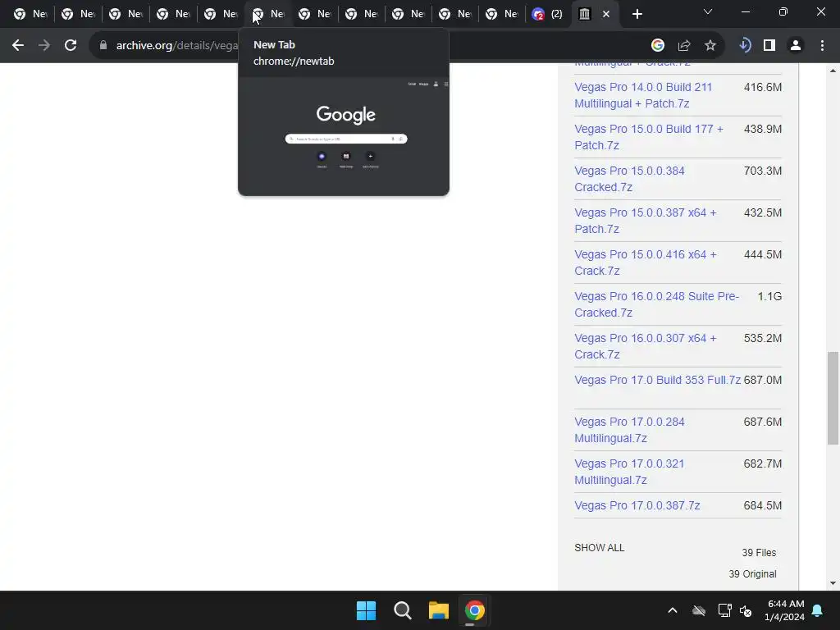This screenshot has height=630, width=840.
Task: Open Vegas Pro 17.0.0.284 Multilingual.7z
Action: [629, 430]
